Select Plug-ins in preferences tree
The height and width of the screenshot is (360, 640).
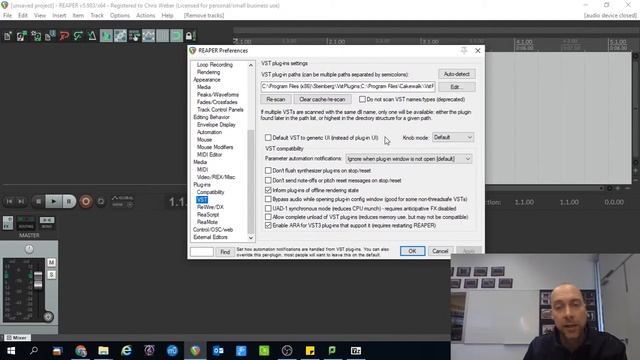(202, 184)
